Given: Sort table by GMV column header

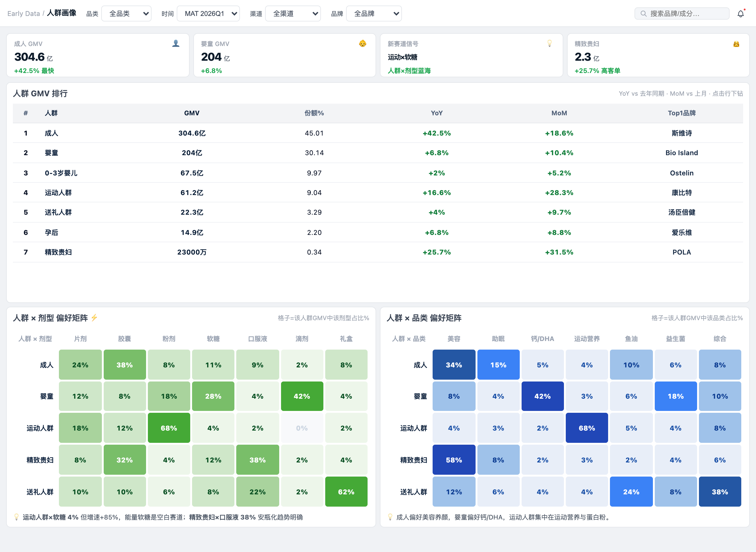Looking at the screenshot, I should [192, 113].
